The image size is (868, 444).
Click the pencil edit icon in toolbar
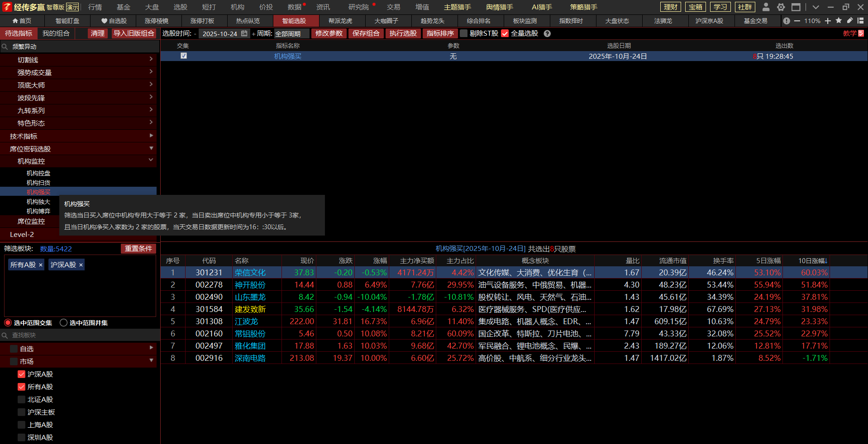point(849,21)
